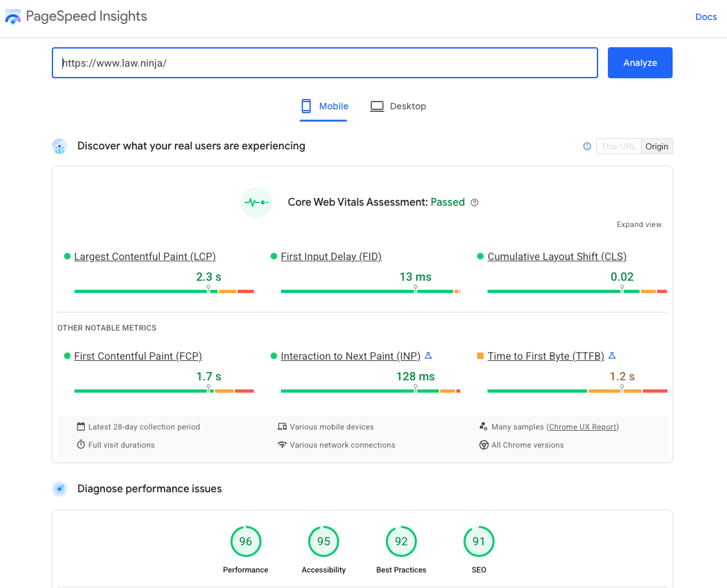Open First Contentful Paint (FCP) link
This screenshot has height=588, width=727.
coord(138,356)
